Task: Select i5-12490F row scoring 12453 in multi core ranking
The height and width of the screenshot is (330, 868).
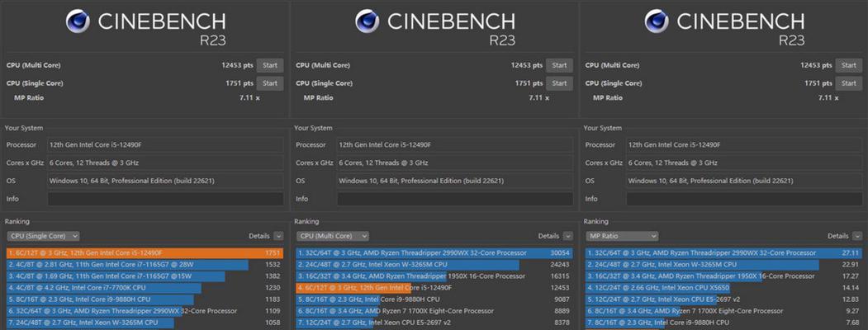Action: [434, 288]
